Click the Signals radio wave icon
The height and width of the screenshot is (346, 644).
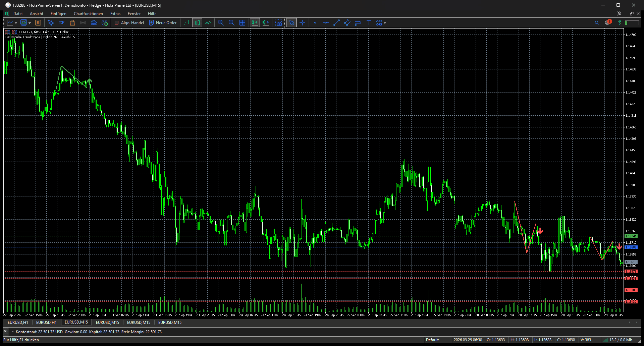point(83,23)
